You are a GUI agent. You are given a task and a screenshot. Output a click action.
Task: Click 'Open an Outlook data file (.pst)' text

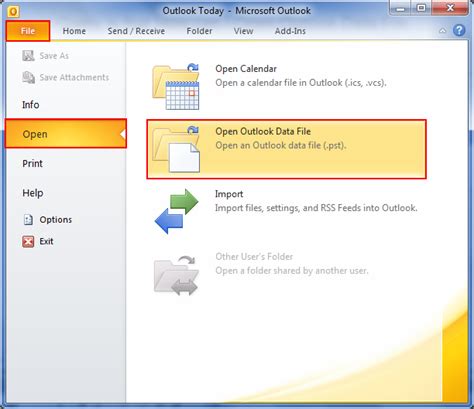coord(281,145)
